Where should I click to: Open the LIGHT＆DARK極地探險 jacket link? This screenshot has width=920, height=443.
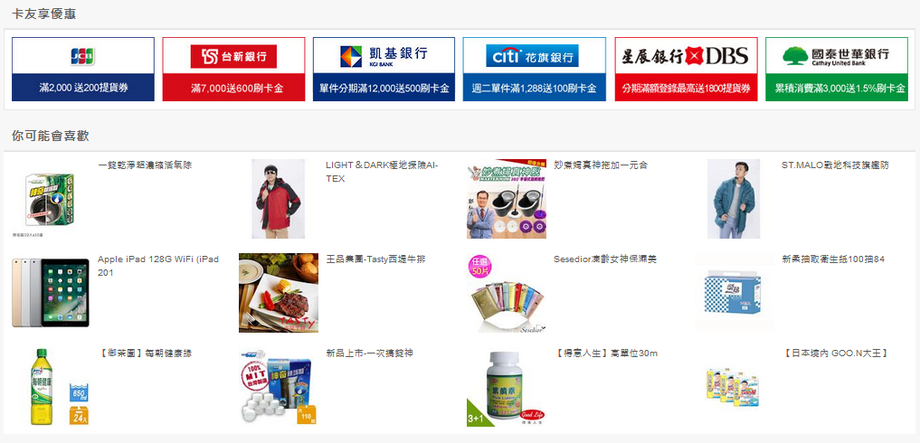click(382, 172)
